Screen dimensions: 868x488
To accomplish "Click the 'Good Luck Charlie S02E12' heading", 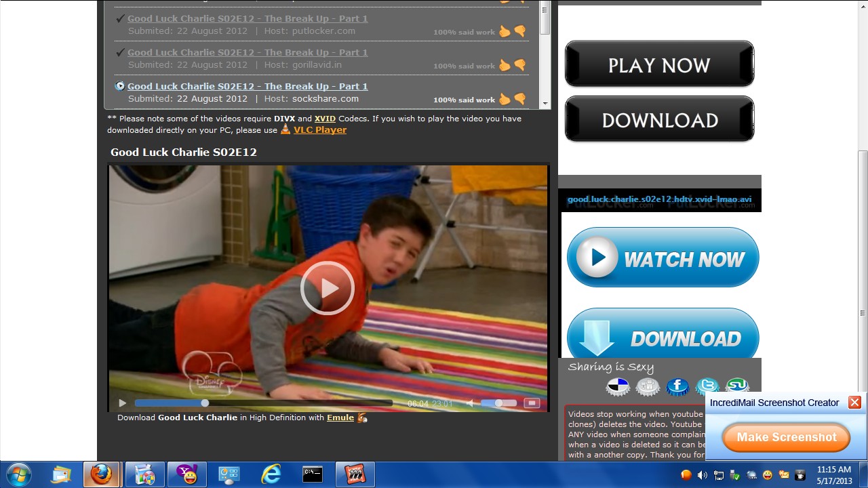I will tap(184, 152).
